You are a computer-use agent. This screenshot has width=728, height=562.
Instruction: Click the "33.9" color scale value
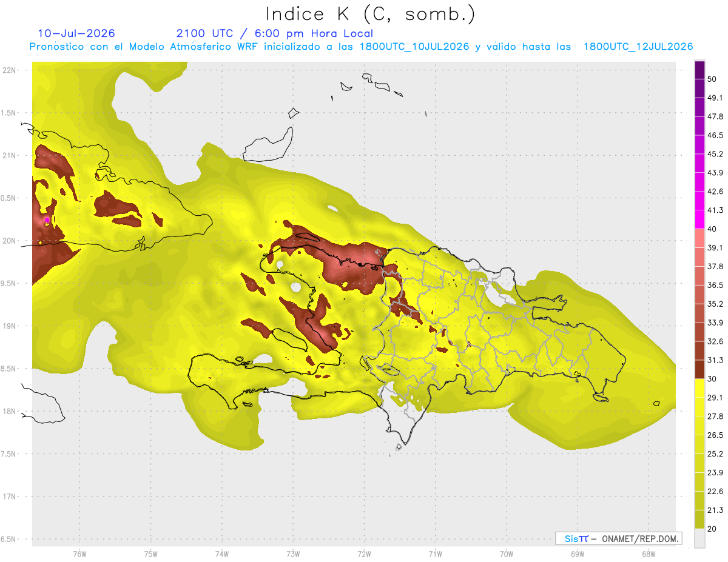click(x=715, y=323)
